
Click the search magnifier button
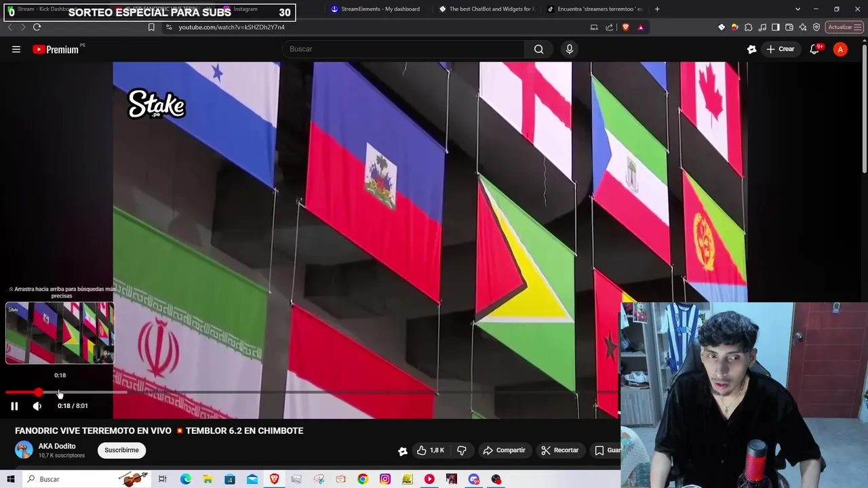point(538,49)
